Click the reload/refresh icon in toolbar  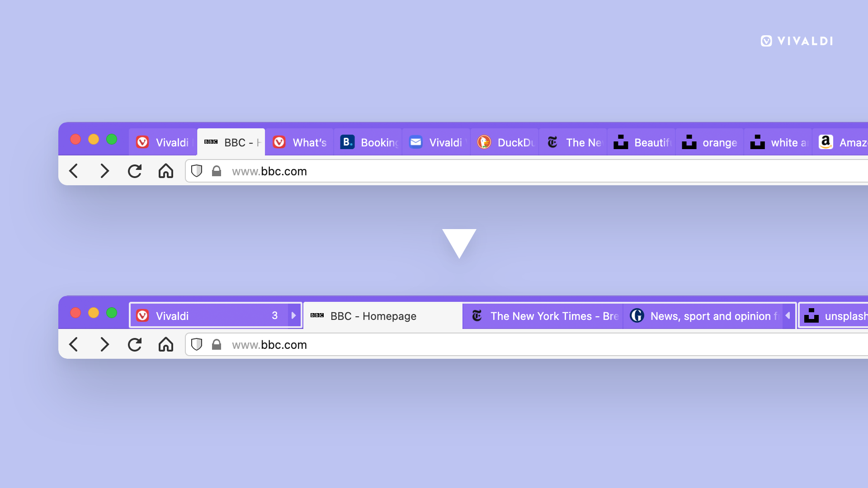[134, 171]
